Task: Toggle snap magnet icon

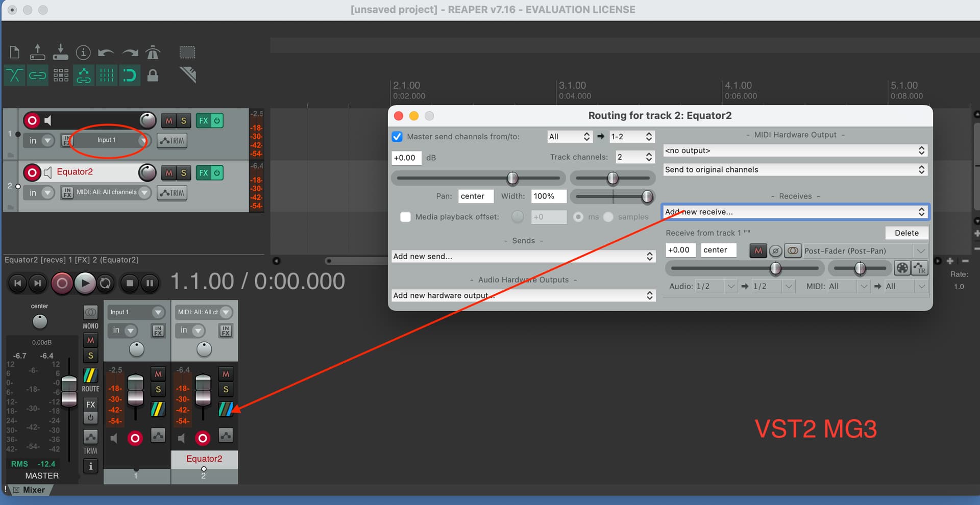Action: (x=130, y=76)
